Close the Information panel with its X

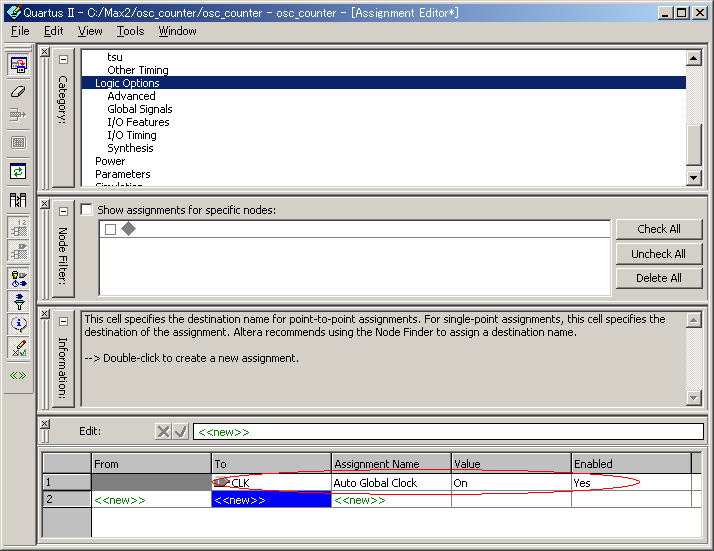coord(45,314)
